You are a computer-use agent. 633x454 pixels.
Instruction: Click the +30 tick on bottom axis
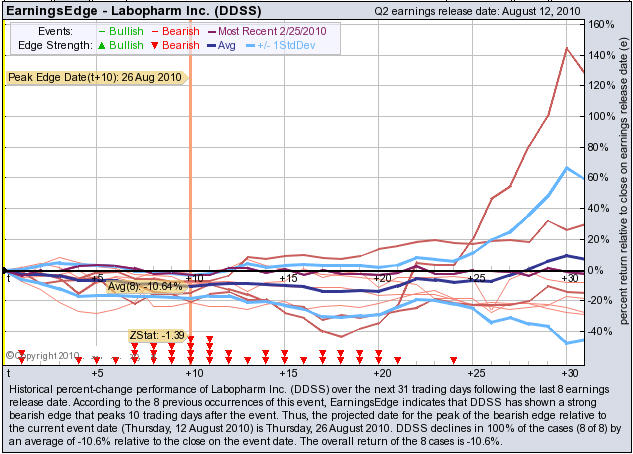coord(569,372)
